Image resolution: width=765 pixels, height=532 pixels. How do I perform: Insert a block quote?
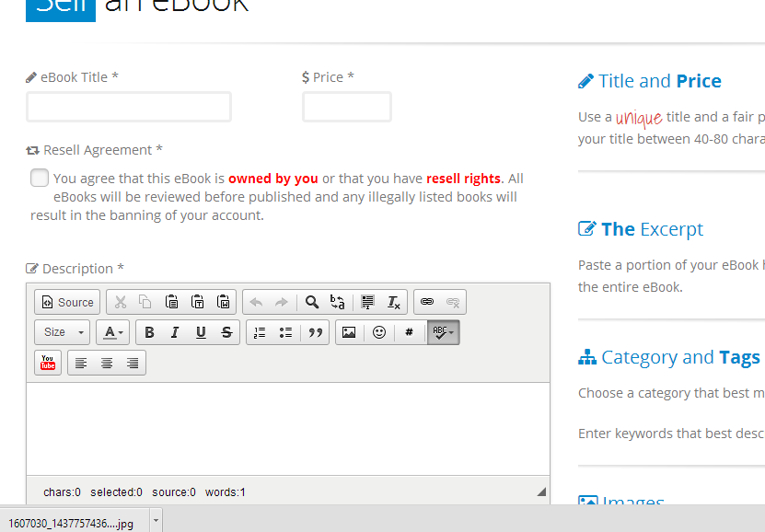315,332
